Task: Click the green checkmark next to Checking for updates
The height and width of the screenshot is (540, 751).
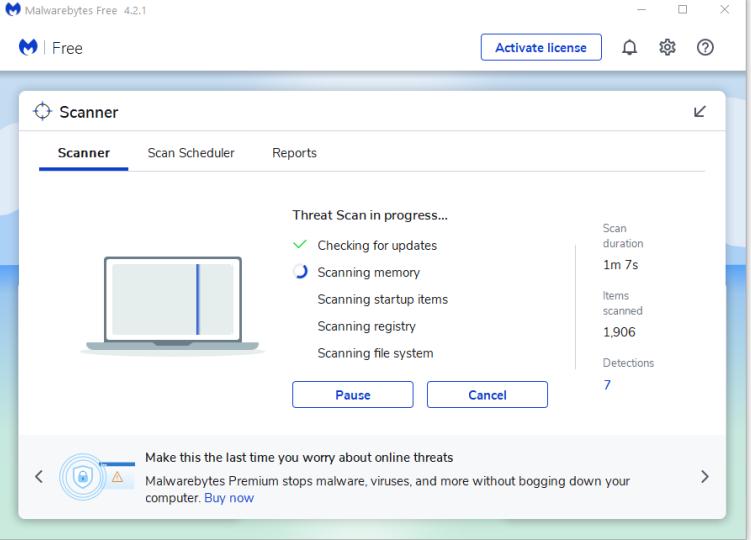Action: (x=300, y=244)
